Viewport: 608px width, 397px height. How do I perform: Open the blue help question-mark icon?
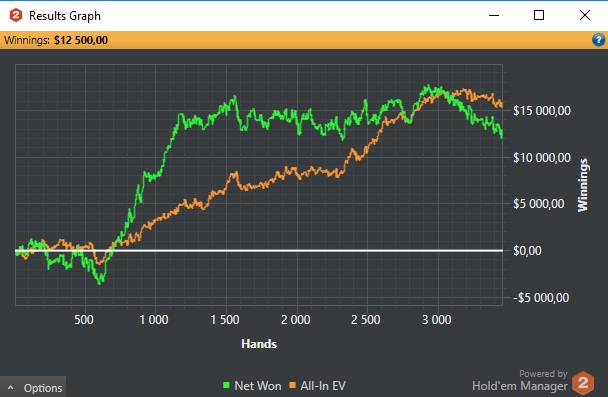598,40
